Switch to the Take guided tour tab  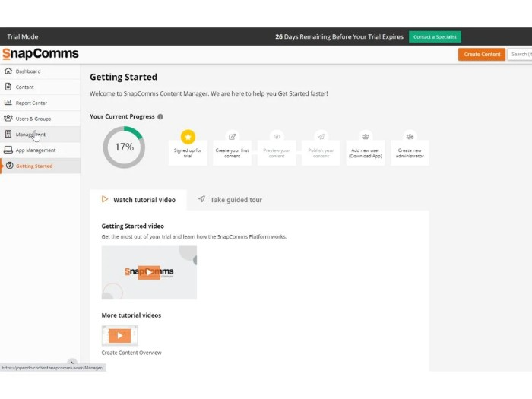230,200
